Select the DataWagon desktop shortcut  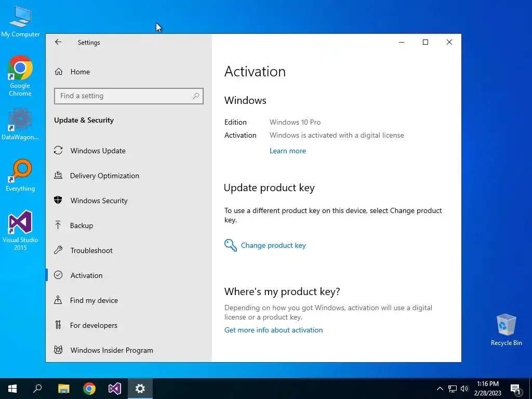20,124
